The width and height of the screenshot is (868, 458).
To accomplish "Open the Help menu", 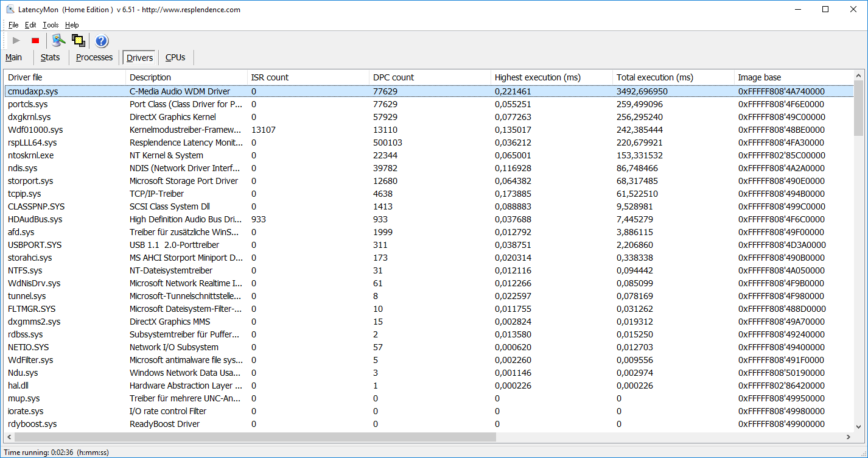I will pos(72,25).
